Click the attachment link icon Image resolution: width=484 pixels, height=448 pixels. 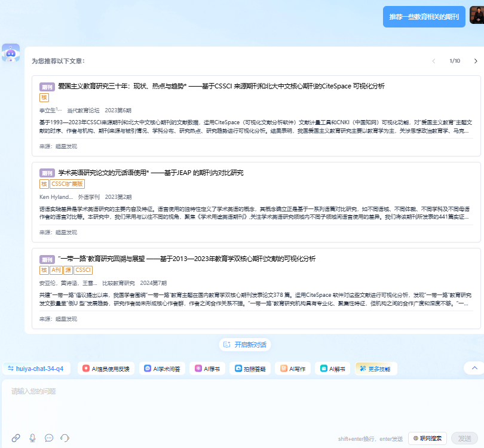click(x=16, y=438)
